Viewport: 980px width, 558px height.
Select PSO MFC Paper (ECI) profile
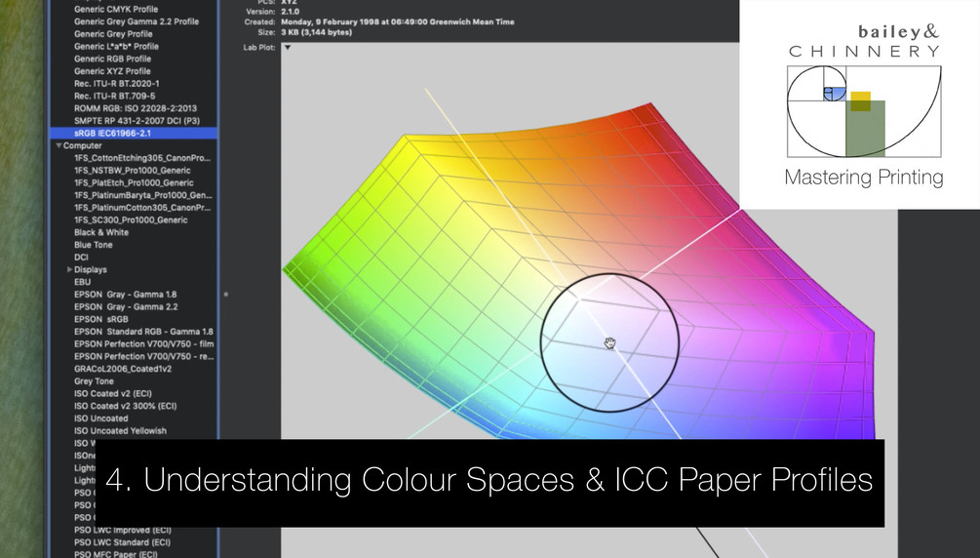point(116,554)
